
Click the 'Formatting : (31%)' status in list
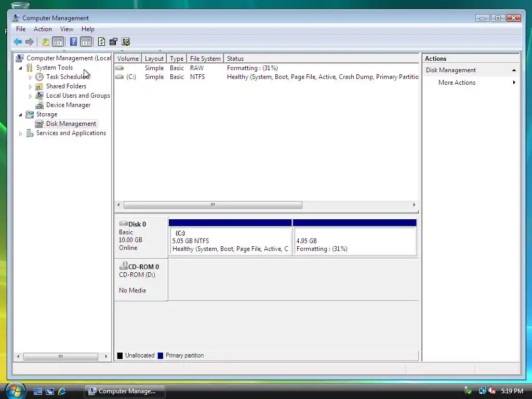tap(252, 68)
